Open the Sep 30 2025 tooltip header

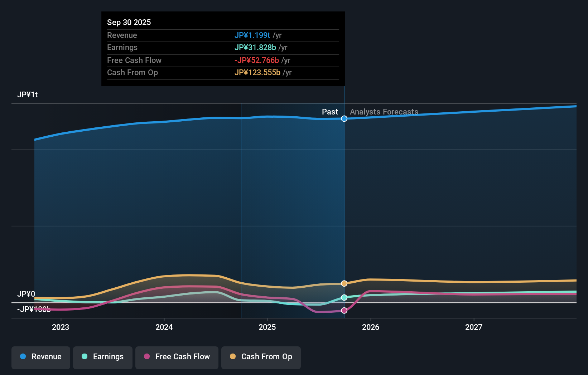point(129,22)
